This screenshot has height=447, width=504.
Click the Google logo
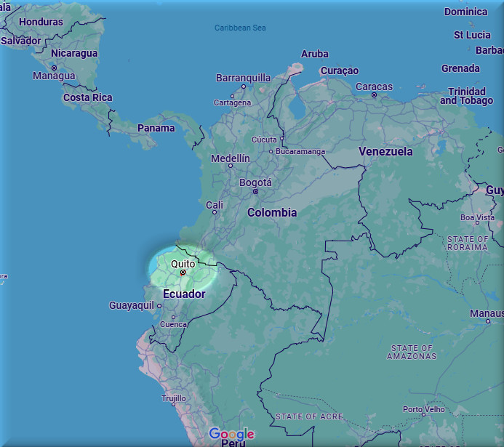pyautogui.click(x=231, y=435)
